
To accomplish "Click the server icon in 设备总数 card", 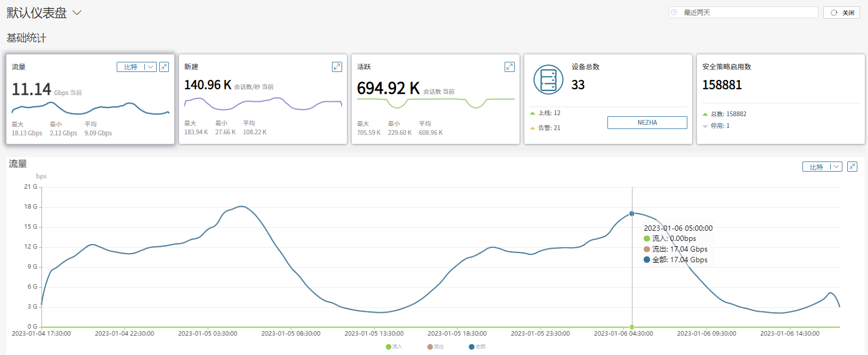I will point(548,80).
